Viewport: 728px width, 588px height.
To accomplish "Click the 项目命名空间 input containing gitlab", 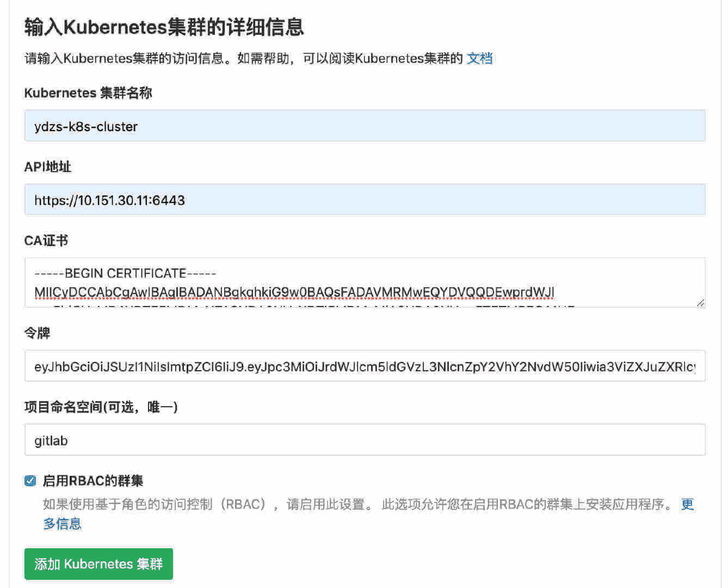I will (365, 440).
